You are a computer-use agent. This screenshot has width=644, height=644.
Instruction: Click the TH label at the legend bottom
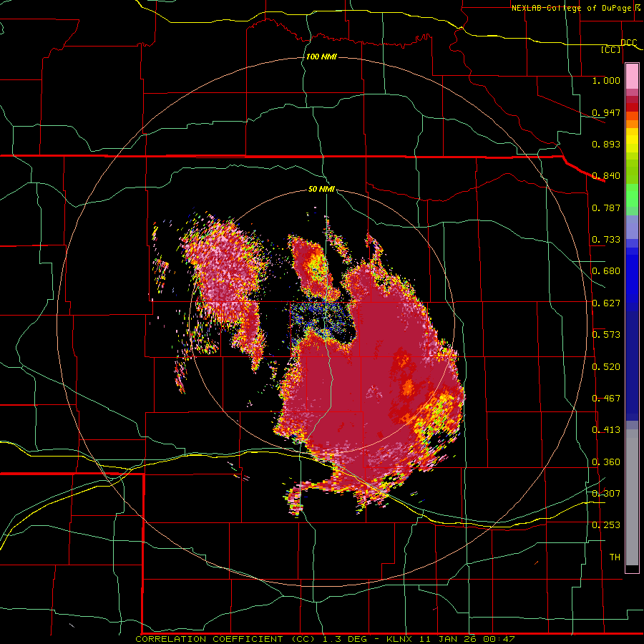coord(615,557)
